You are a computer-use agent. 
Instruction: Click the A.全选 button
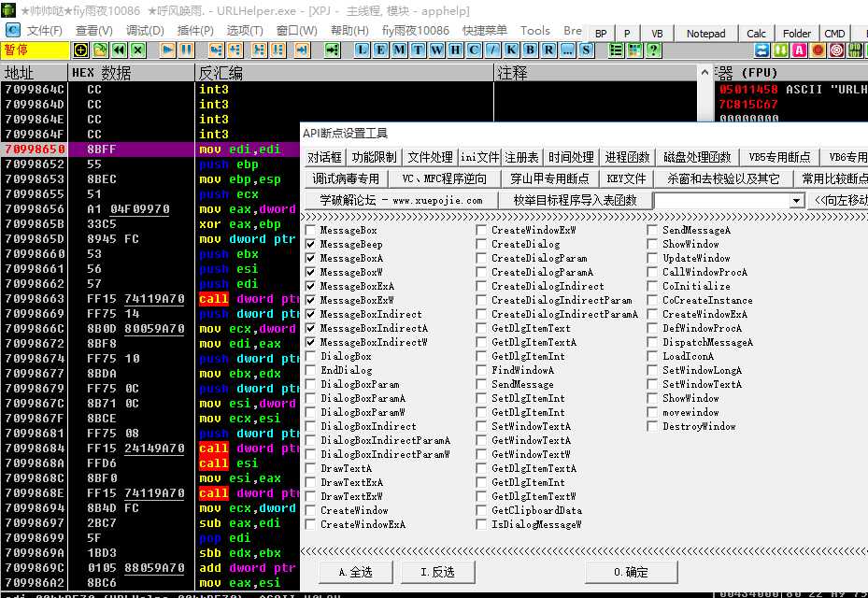[x=355, y=572]
